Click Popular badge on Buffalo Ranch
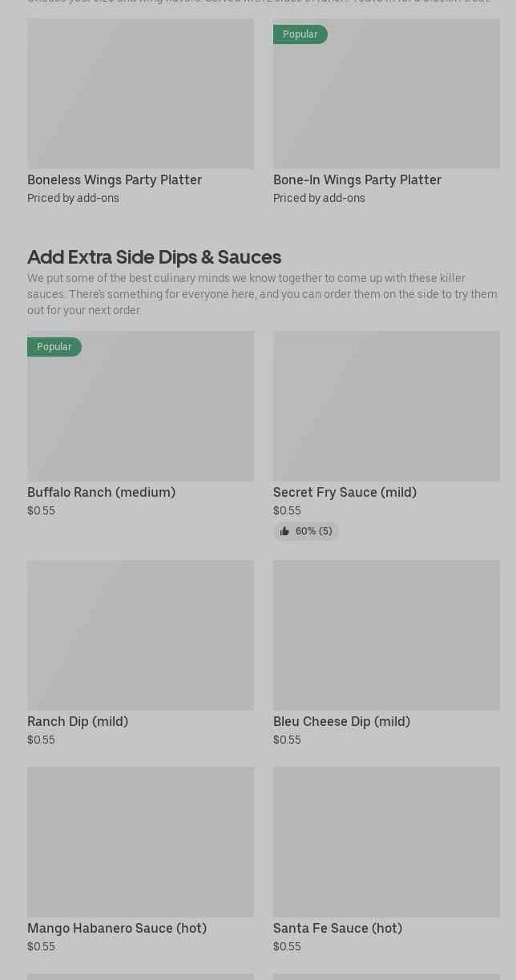Viewport: 516px width, 980px height. pos(54,347)
